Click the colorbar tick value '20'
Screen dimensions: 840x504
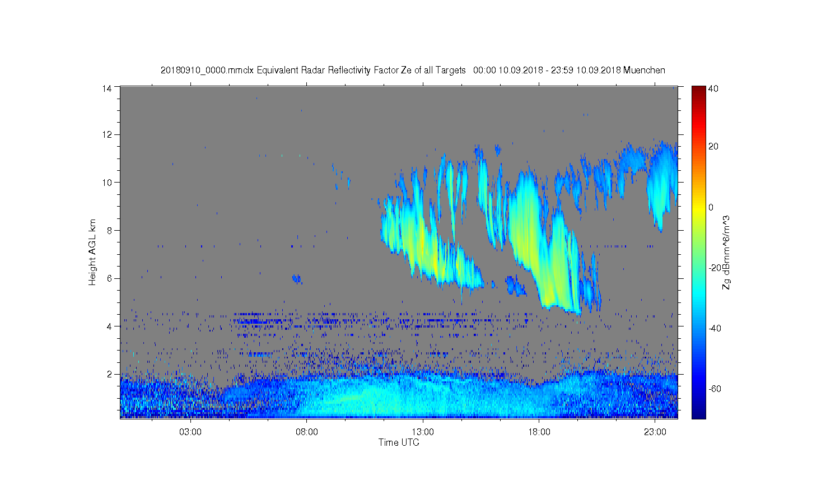pyautogui.click(x=713, y=147)
